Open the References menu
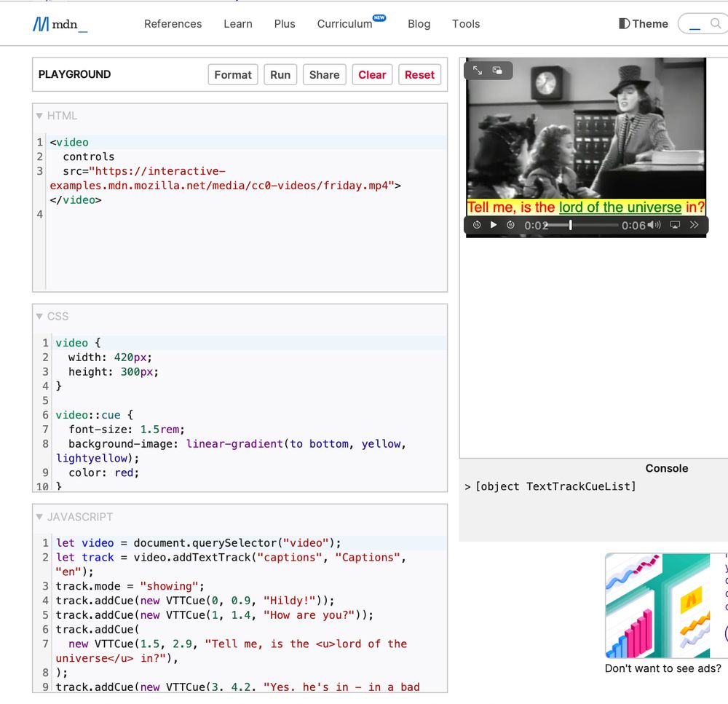 click(x=173, y=24)
